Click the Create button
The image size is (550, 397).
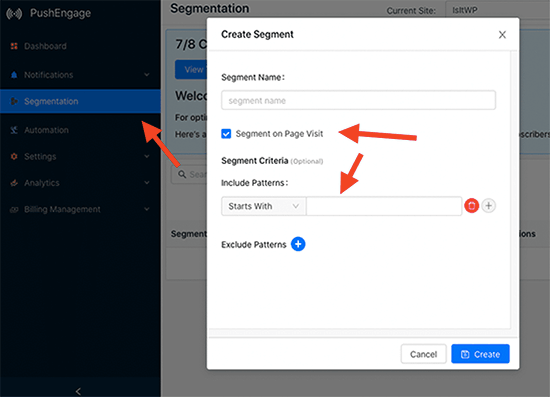480,354
